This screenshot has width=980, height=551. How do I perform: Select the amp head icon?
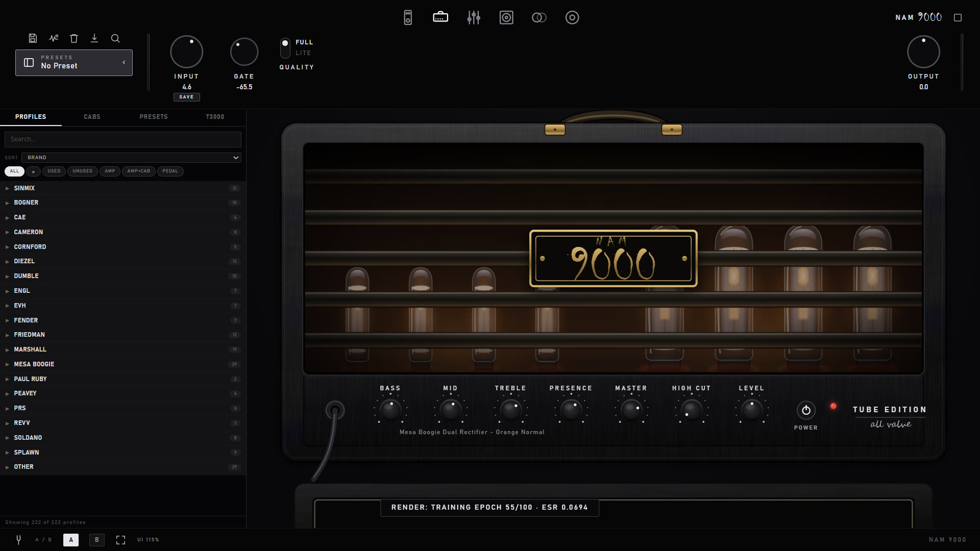[440, 17]
